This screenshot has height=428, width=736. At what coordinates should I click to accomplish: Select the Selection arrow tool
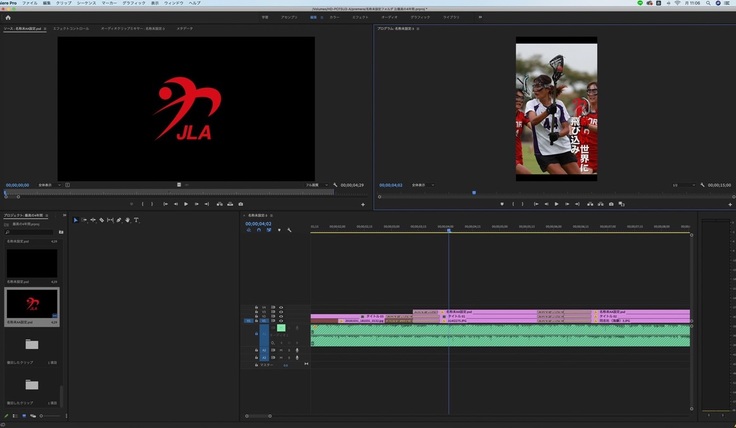[x=76, y=219]
